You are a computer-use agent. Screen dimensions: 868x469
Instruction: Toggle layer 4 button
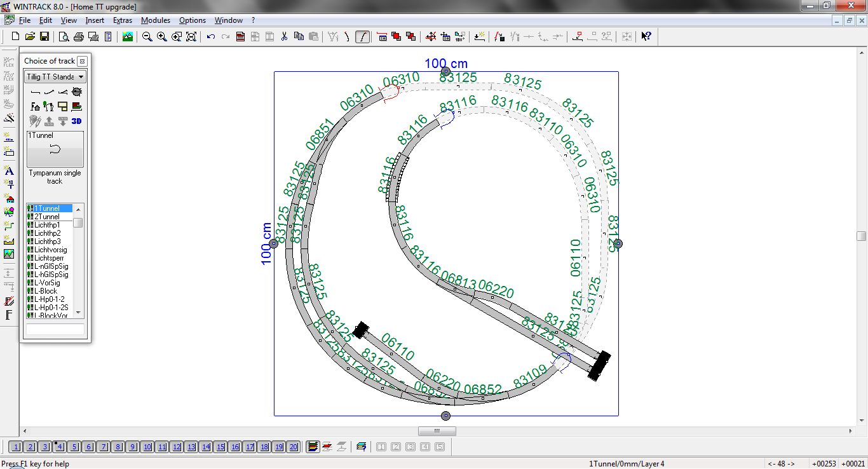(x=60, y=447)
